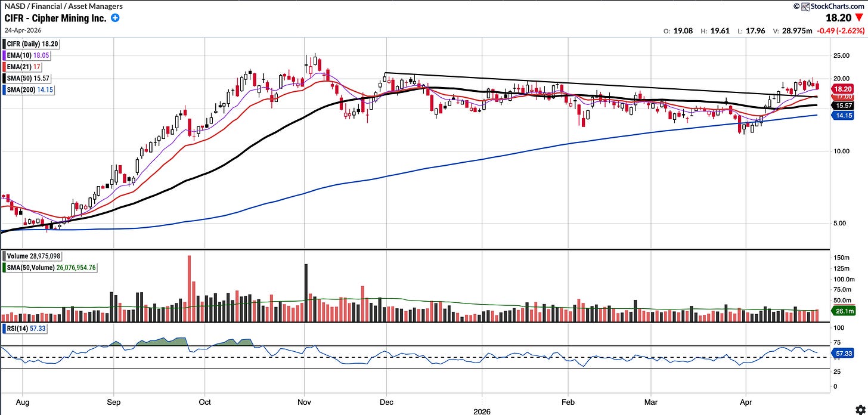Viewport: 868px width, 415px height.
Task: Select the EMA(10) 18.05 legend entry
Action: tap(27, 55)
